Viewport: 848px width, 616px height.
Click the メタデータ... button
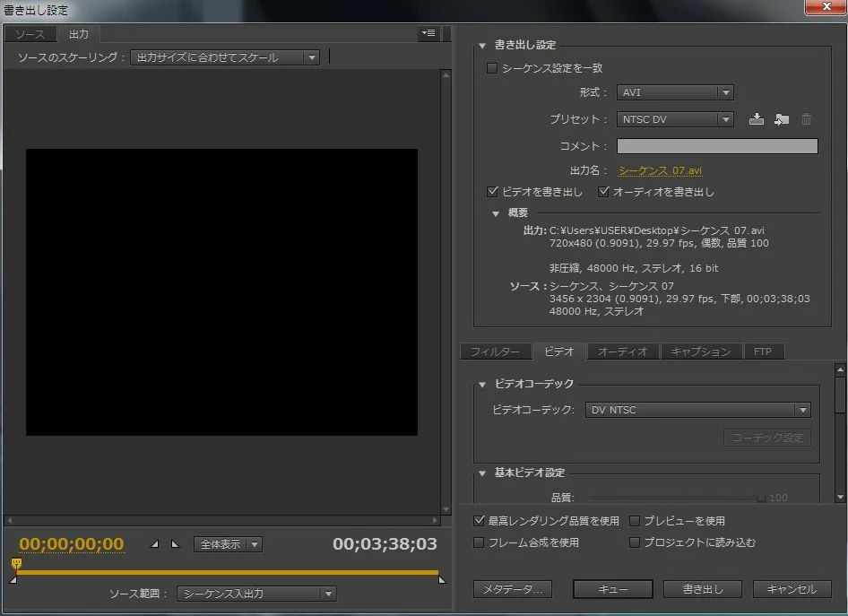(x=513, y=589)
